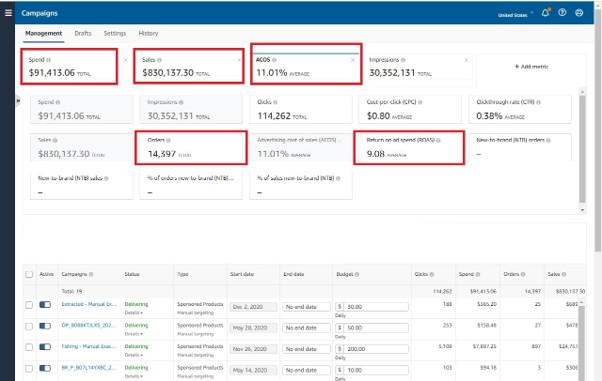Click the info icon beside Clicks tile label
Image resolution: width=602 pixels, height=381 pixels.
[x=275, y=102]
